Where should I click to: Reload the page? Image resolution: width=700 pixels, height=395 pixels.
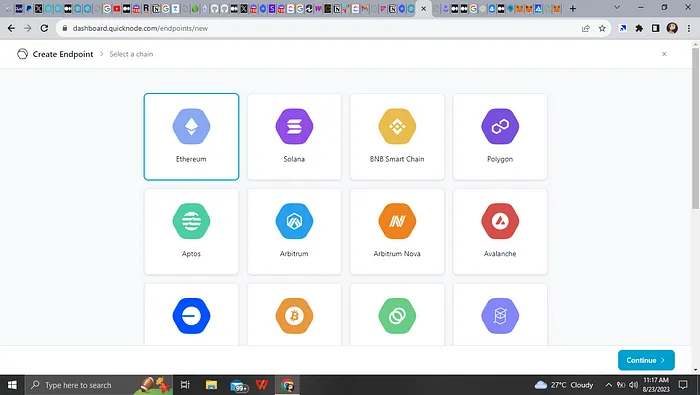[44, 28]
